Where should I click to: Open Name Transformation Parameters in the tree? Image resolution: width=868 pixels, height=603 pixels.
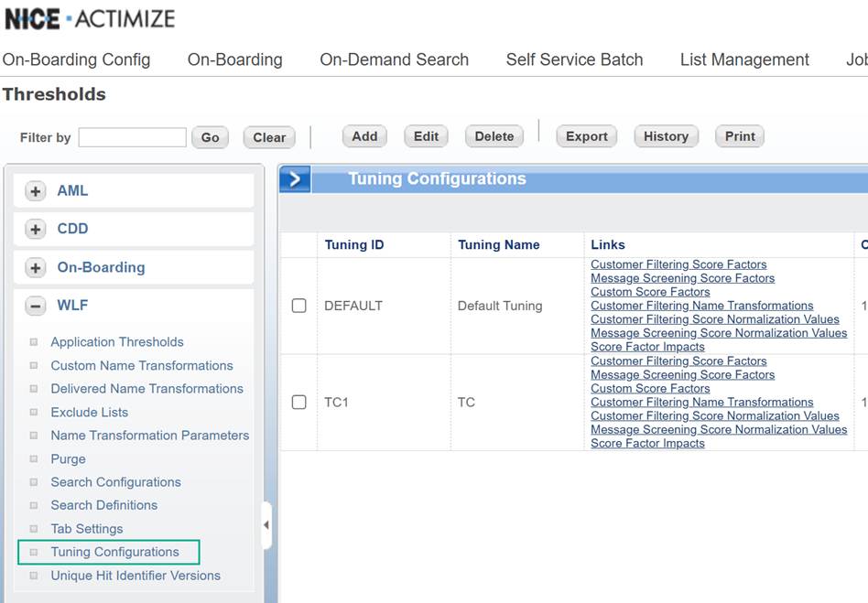pyautogui.click(x=150, y=436)
